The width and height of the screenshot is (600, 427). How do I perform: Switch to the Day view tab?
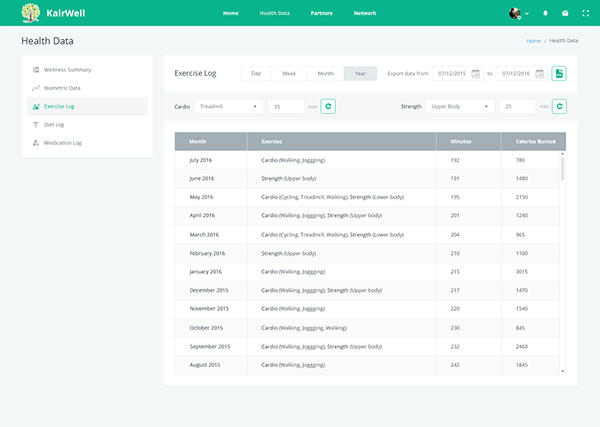tap(256, 73)
